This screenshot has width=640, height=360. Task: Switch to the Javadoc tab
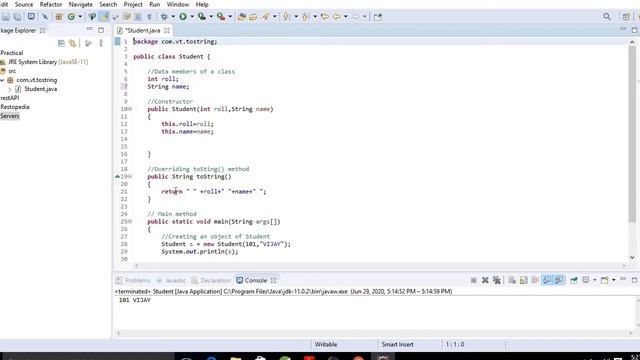click(x=171, y=280)
